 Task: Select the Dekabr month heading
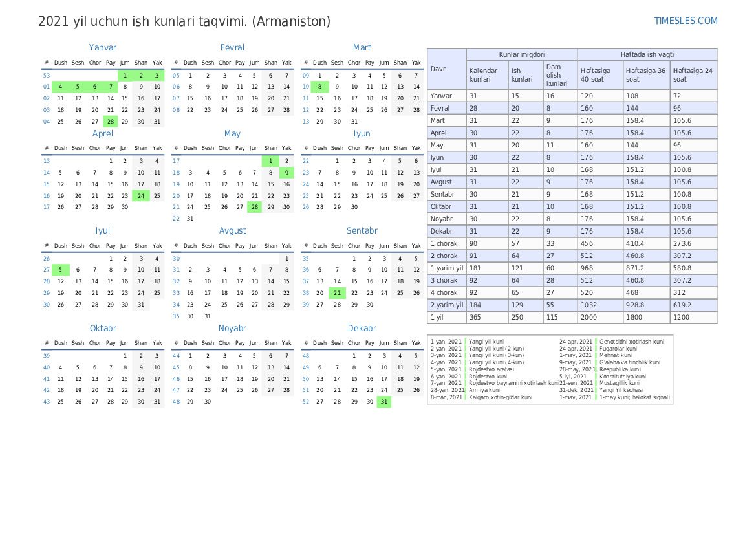[x=362, y=328]
